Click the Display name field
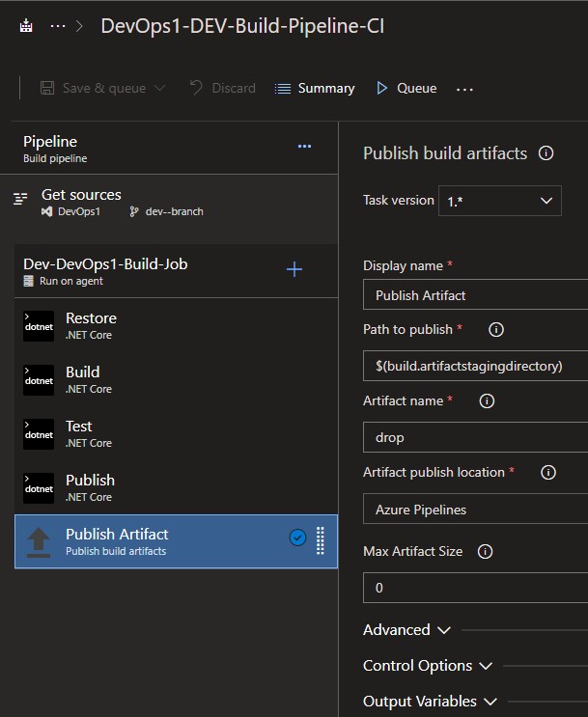588x717 pixels. tap(475, 295)
